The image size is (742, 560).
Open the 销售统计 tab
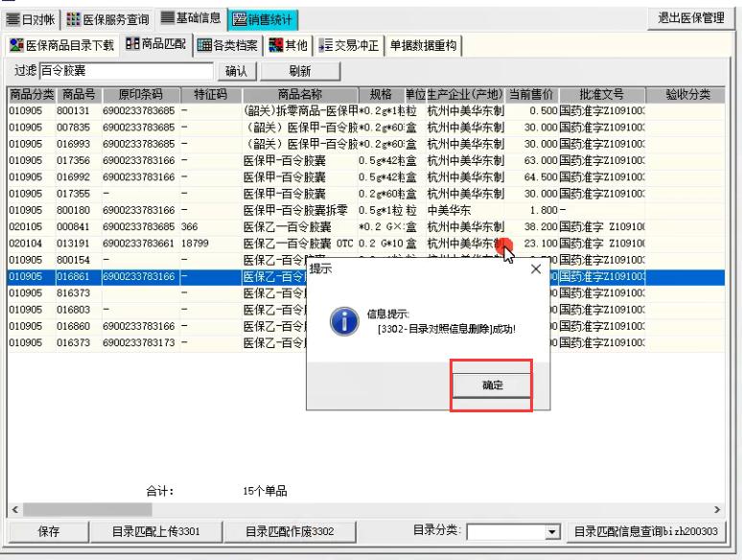coord(263,19)
